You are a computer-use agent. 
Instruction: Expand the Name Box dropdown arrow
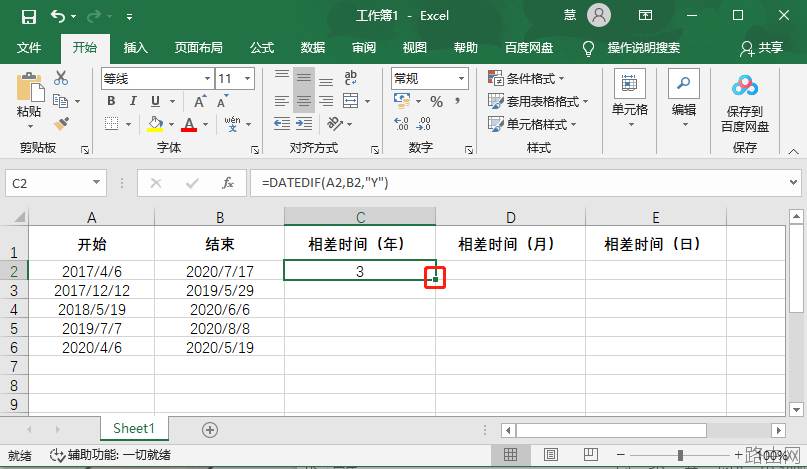96,183
